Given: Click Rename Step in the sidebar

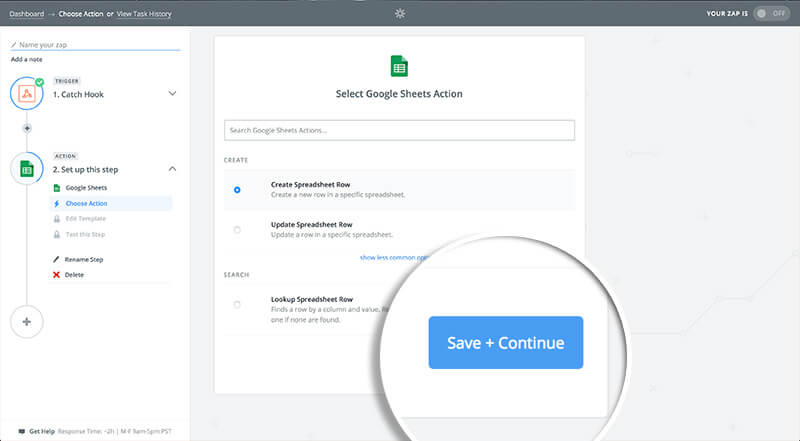Looking at the screenshot, I should 84,259.
